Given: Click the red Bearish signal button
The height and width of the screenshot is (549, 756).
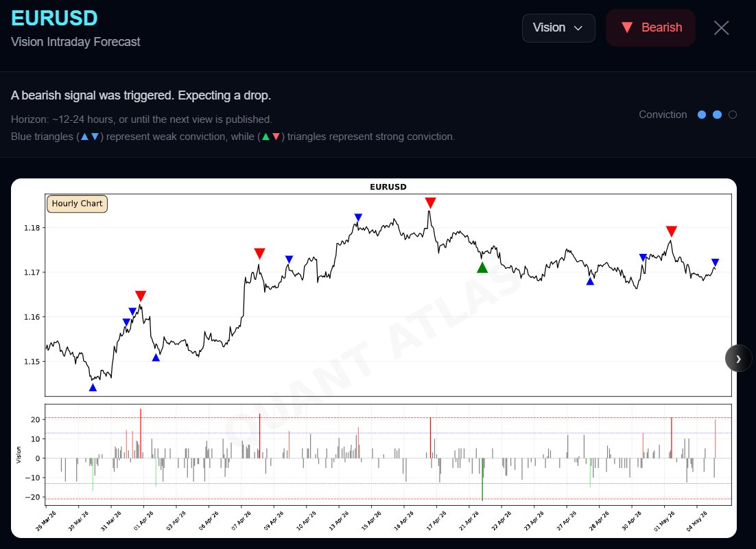Looking at the screenshot, I should coord(650,27).
